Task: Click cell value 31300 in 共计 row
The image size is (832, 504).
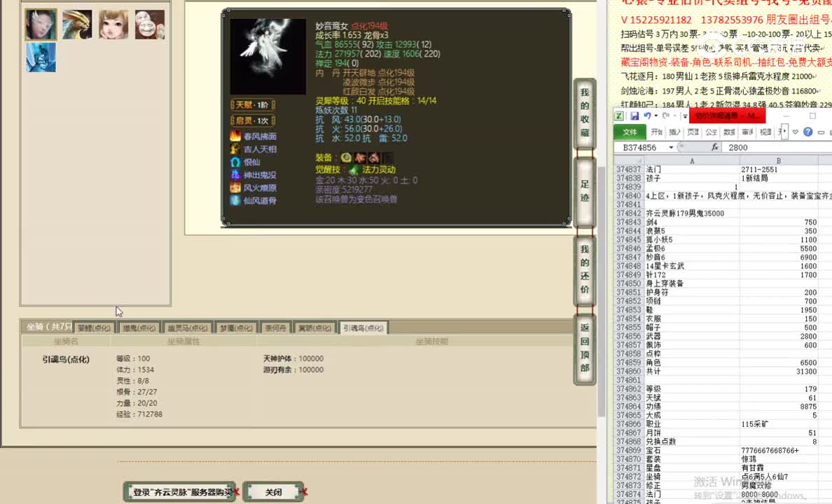Action: 778,372
